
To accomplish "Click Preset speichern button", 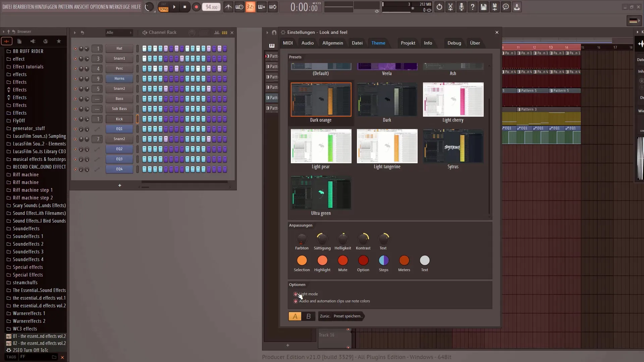I will [348, 316].
